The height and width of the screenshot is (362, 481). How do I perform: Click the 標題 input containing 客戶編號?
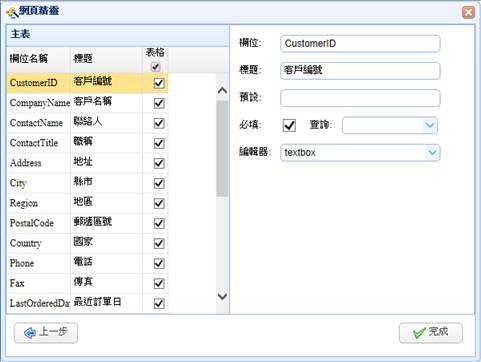pyautogui.click(x=360, y=71)
